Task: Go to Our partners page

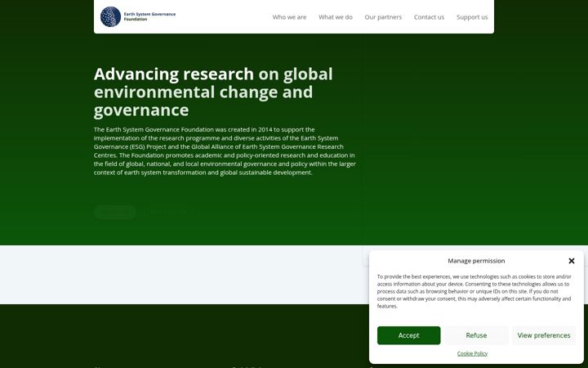Action: [x=383, y=17]
